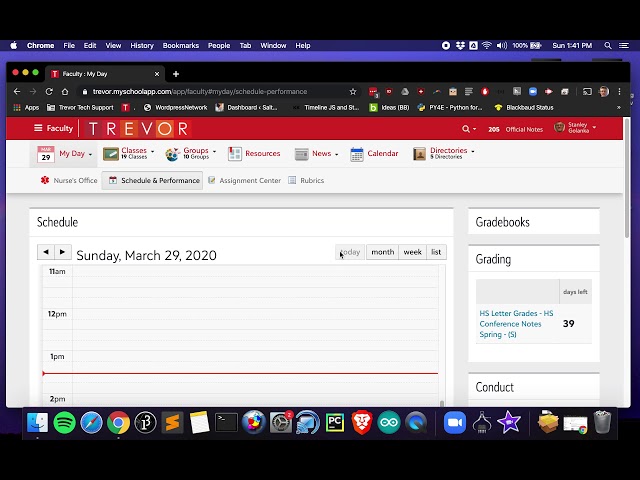Image resolution: width=640 pixels, height=480 pixels.
Task: Bookmark page with the star icon
Action: [x=353, y=91]
